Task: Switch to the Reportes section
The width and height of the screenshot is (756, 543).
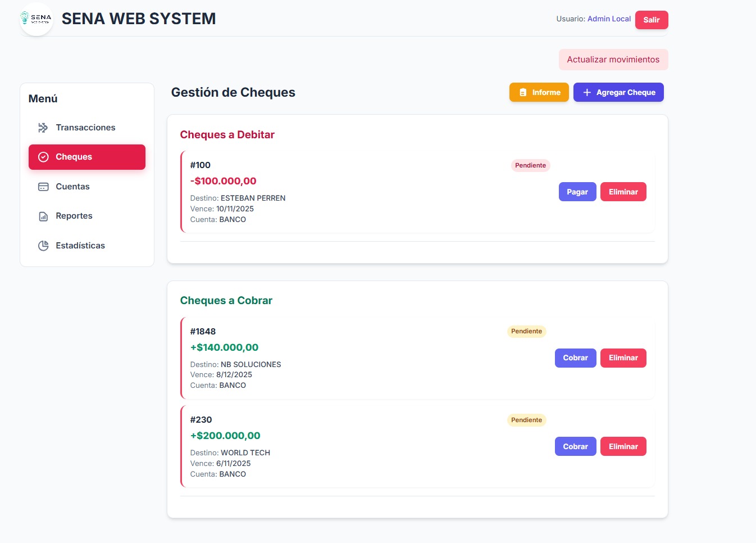Action: (74, 216)
